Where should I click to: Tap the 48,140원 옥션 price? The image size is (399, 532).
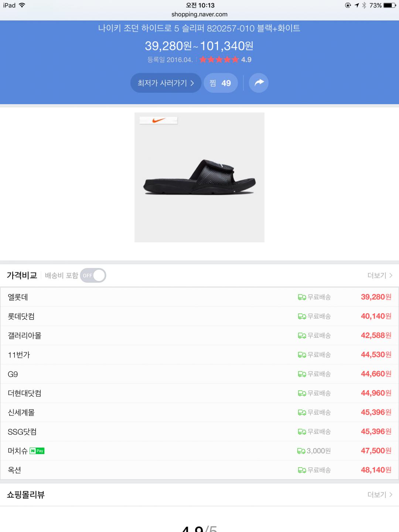click(376, 470)
